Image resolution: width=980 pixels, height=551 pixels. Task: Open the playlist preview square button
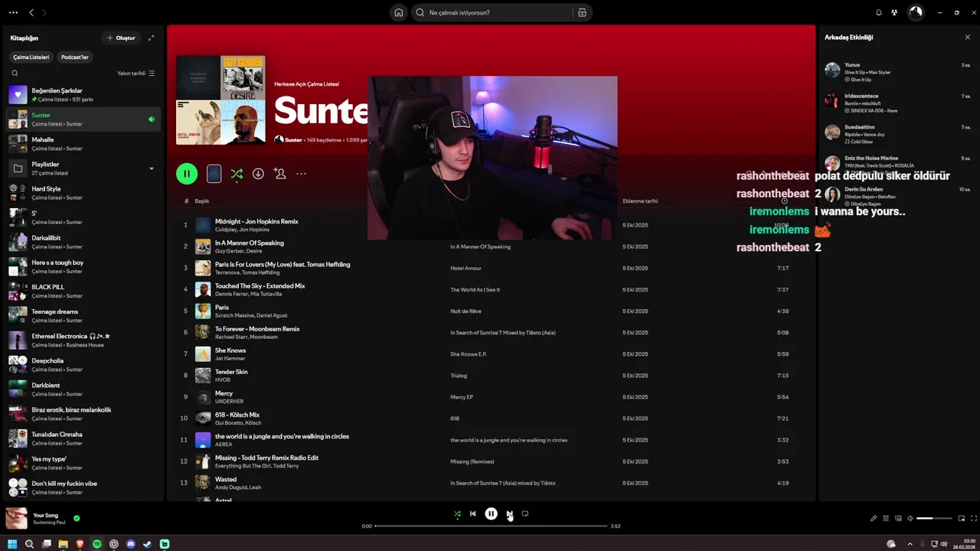[x=214, y=174]
